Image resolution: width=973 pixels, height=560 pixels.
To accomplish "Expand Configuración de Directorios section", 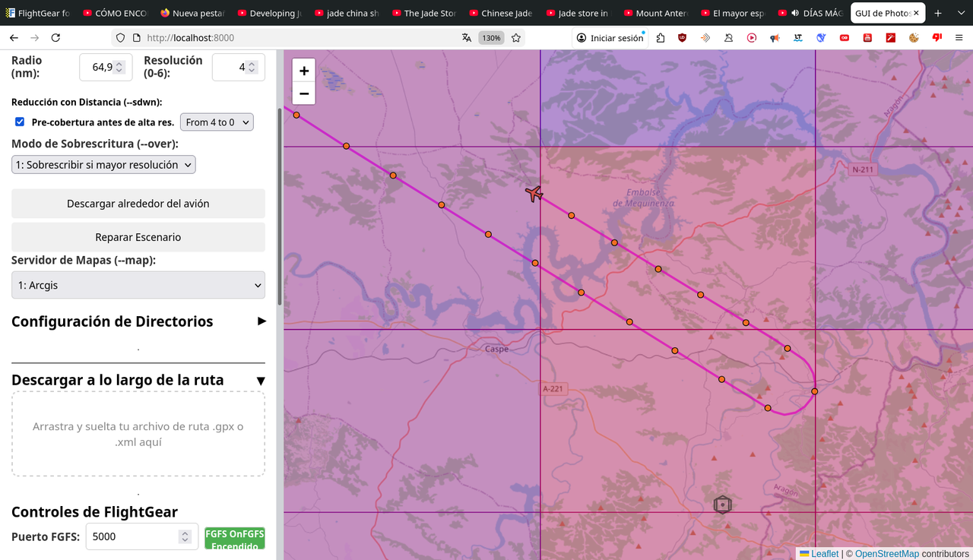I will pyautogui.click(x=138, y=321).
